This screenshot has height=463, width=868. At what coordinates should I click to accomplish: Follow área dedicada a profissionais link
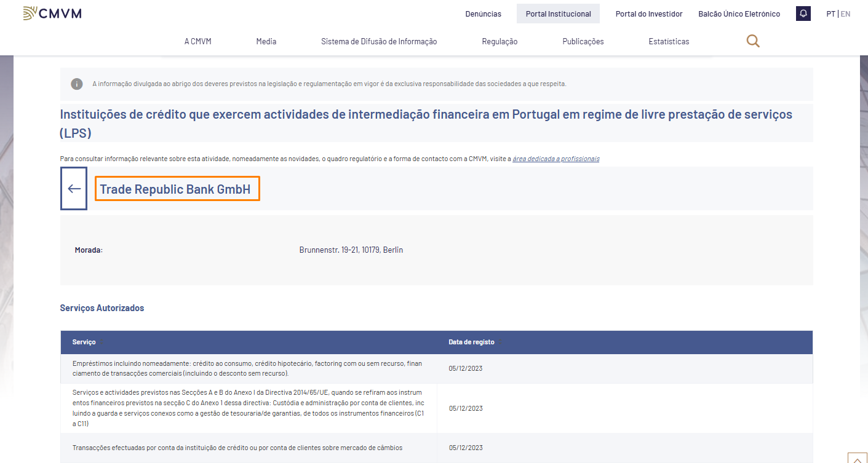point(555,159)
